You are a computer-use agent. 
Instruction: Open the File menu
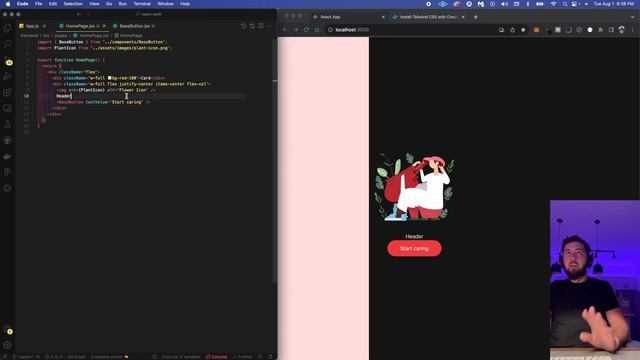38,4
